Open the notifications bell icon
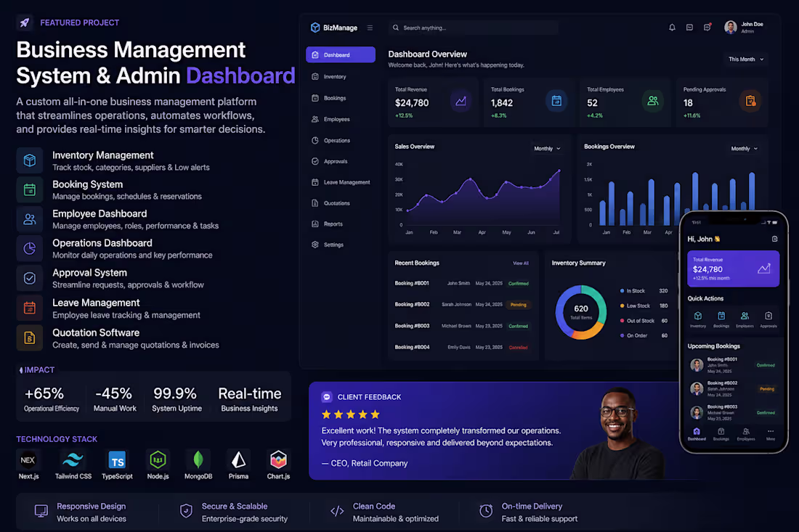This screenshot has width=799, height=532. click(672, 28)
